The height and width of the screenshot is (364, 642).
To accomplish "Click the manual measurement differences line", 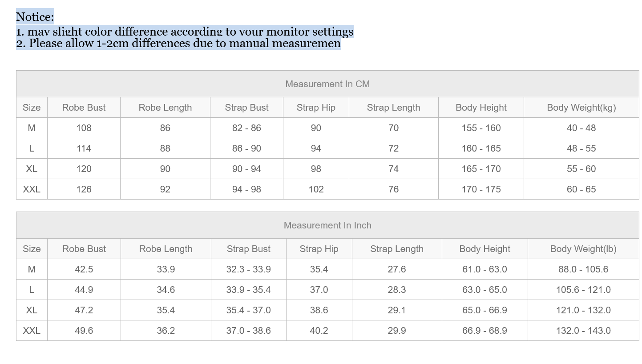I will point(178,43).
